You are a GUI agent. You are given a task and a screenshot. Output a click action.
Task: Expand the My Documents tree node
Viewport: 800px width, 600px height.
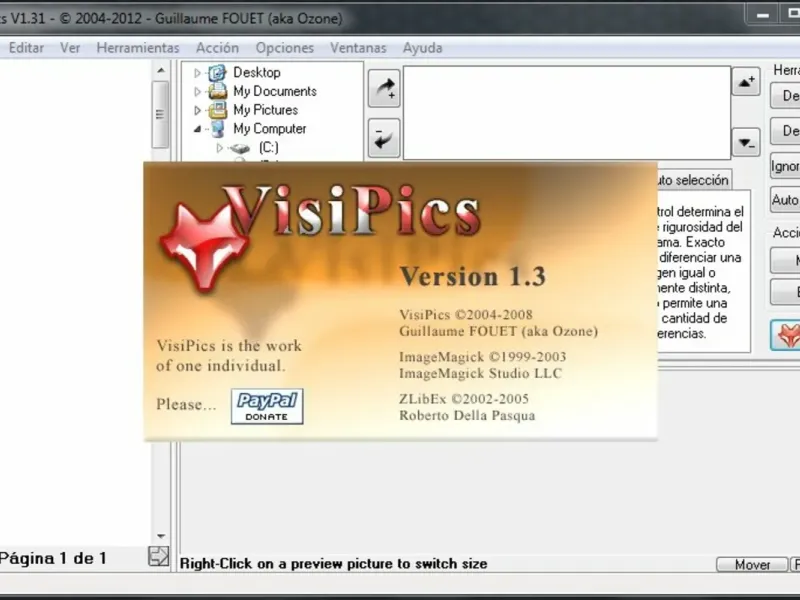pos(197,92)
